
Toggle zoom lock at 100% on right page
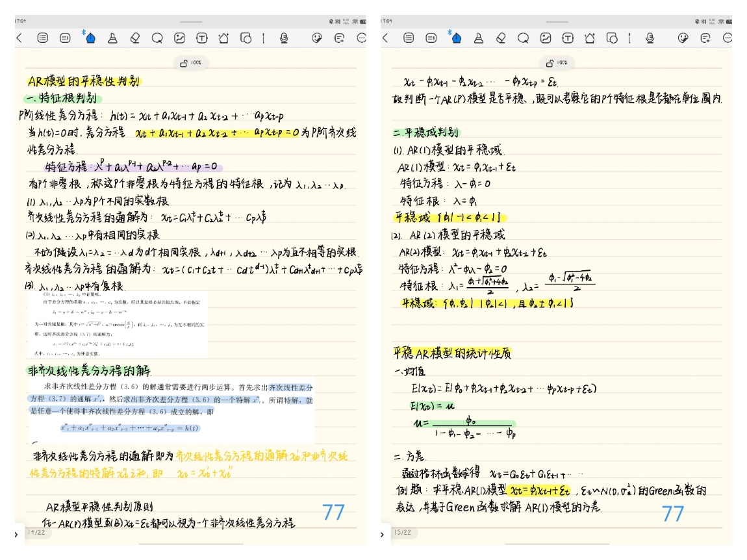pyautogui.click(x=558, y=63)
